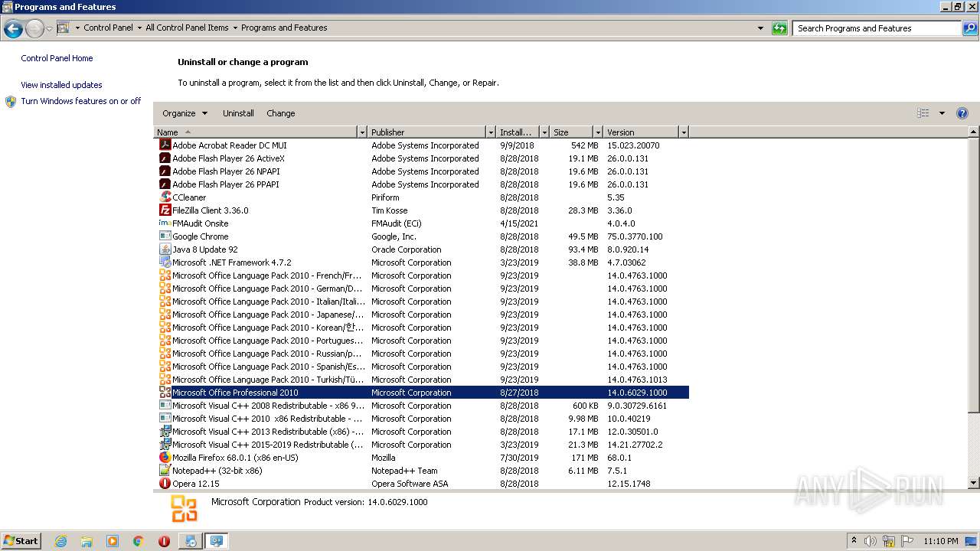This screenshot has width=980, height=551.
Task: Click the taskbar clock showing 11:10 PM
Action: point(941,541)
